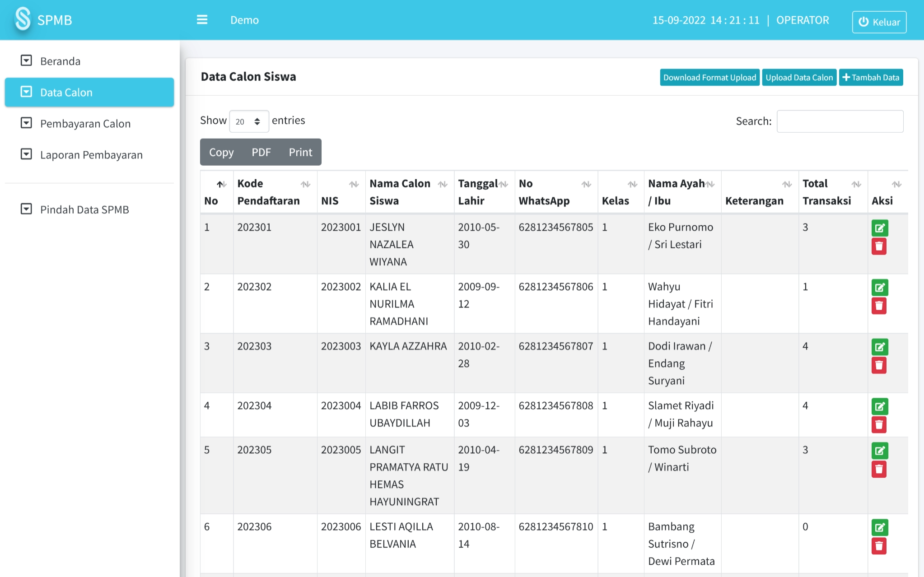Select Eko Purnomo / Sri Lestari cell
The height and width of the screenshot is (577, 924).
tap(682, 244)
